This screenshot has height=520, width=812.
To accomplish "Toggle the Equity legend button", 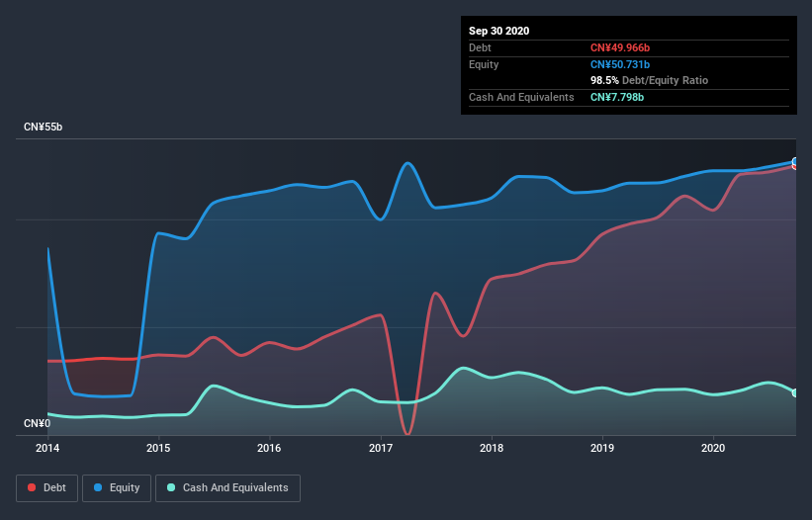I will 117,488.
